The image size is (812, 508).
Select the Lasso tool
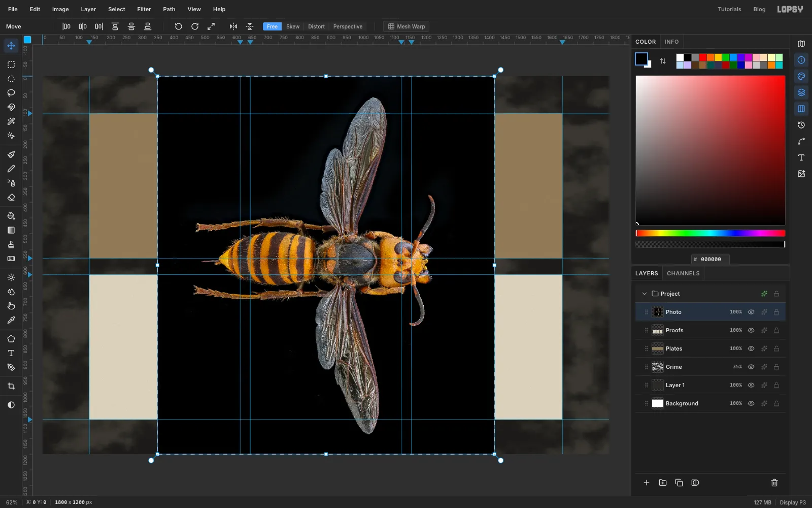11,93
